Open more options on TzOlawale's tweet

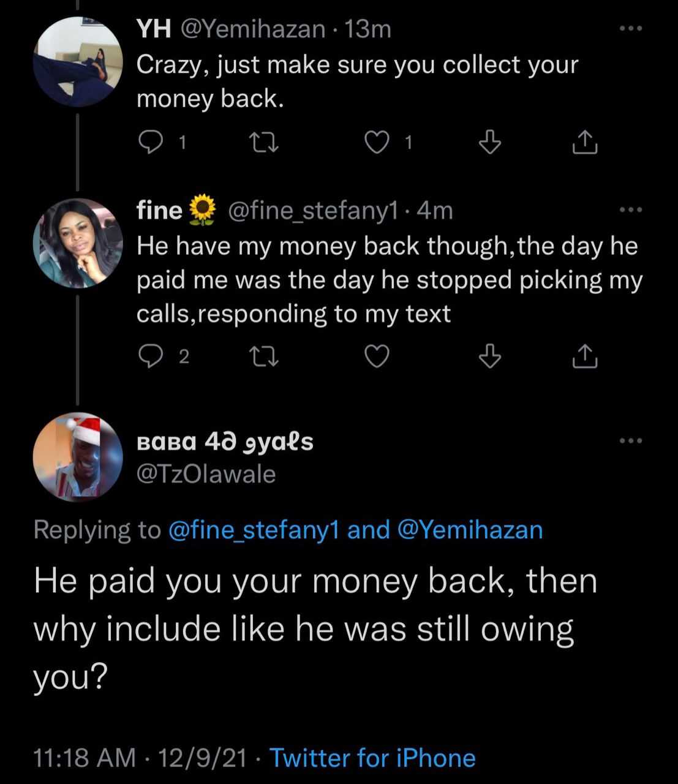tap(631, 440)
